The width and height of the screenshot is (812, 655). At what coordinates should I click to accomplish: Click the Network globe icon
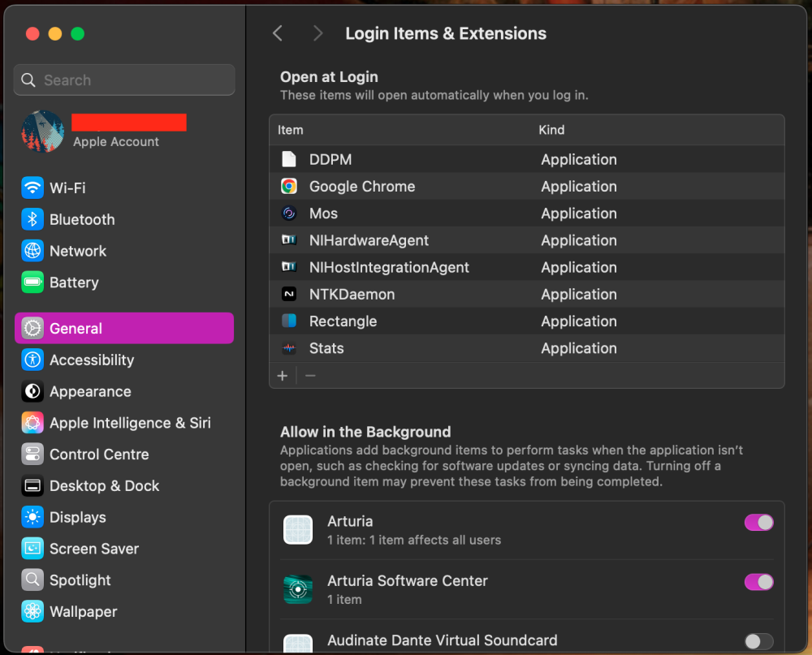click(32, 251)
